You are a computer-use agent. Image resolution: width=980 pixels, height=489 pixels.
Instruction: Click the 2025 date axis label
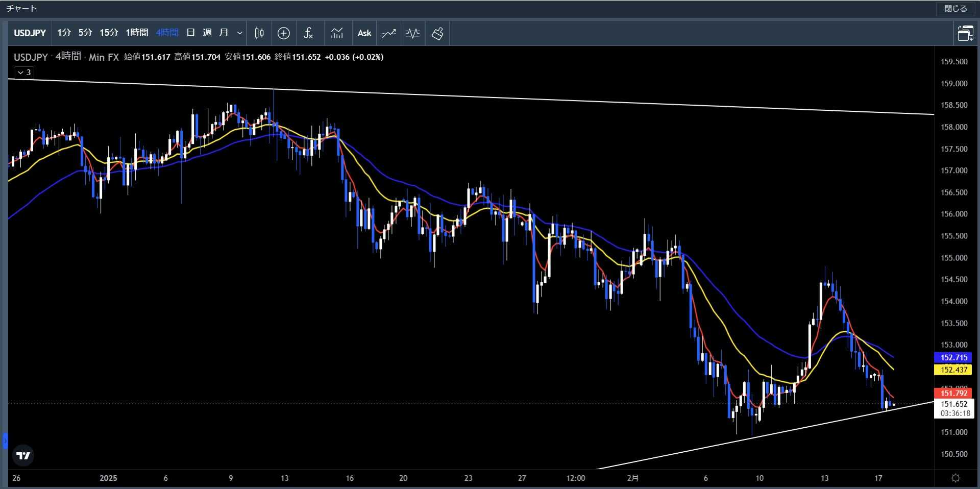(108, 478)
